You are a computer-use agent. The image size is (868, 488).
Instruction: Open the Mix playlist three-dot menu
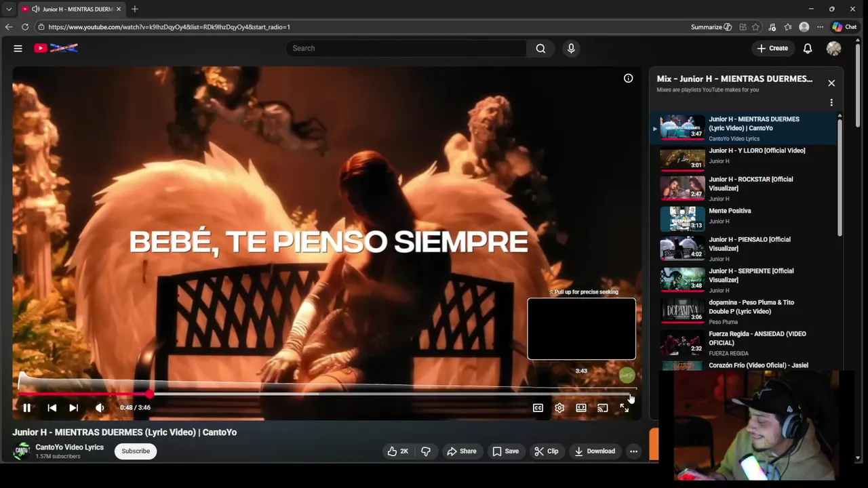[x=831, y=103]
